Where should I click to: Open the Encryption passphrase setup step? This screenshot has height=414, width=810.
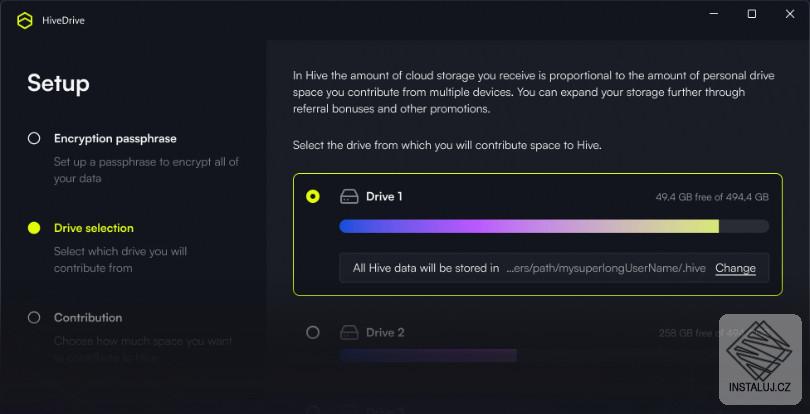[115, 138]
